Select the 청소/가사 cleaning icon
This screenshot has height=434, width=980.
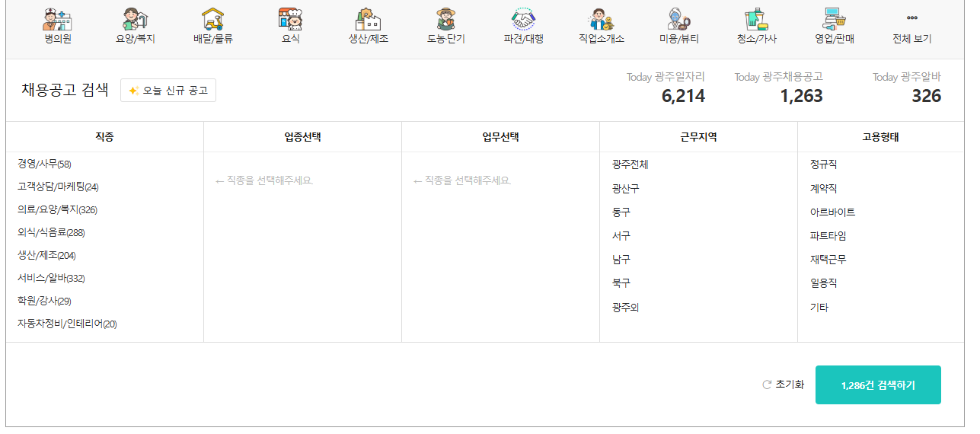click(x=757, y=19)
